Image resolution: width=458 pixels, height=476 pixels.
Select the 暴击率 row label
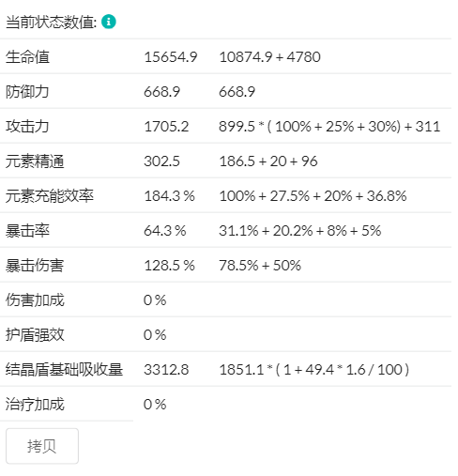pyautogui.click(x=27, y=231)
